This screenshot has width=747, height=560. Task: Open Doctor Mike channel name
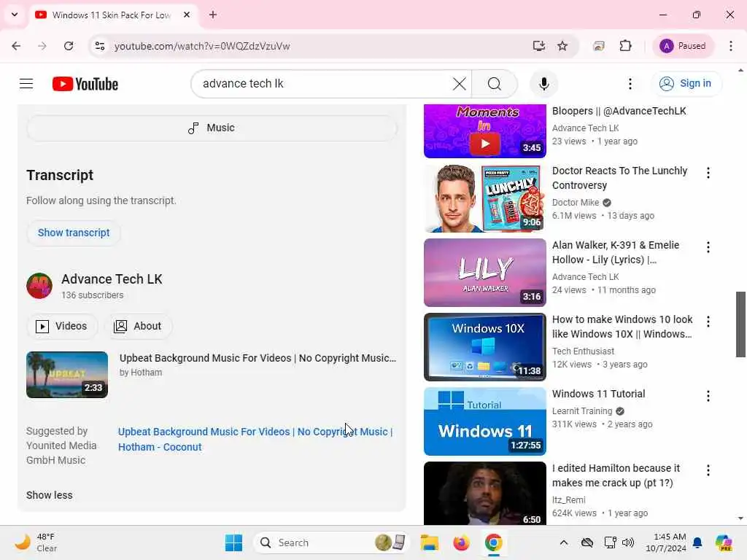tap(576, 203)
